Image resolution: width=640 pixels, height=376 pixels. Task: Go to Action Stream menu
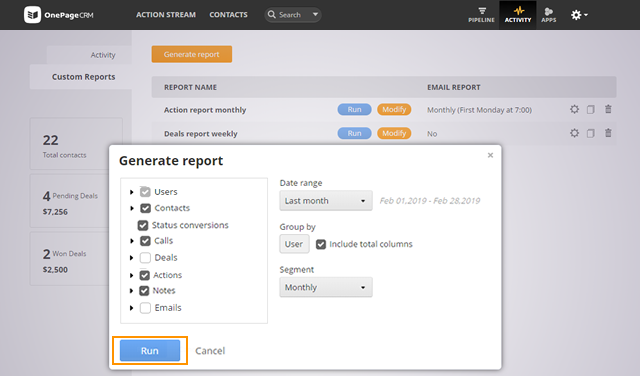(x=166, y=15)
